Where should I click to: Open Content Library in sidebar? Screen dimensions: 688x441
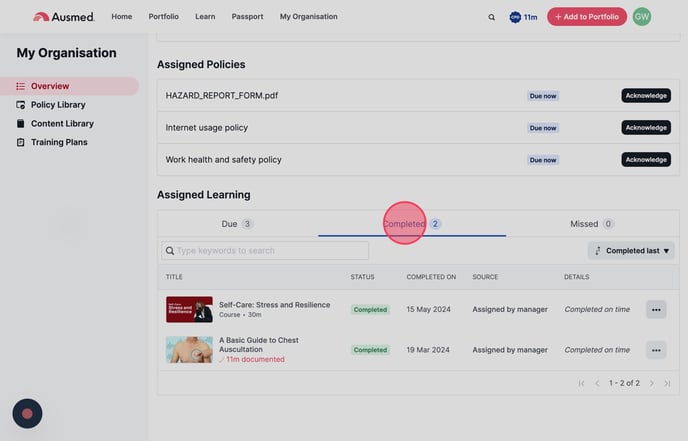coord(62,124)
